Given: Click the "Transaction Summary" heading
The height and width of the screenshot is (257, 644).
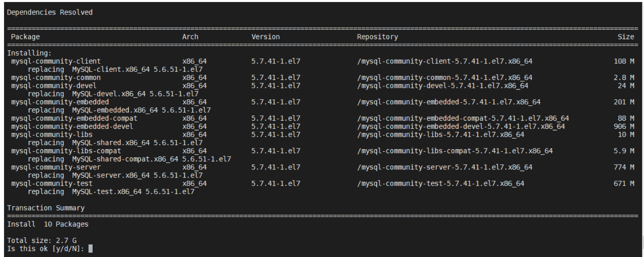Looking at the screenshot, I should click(46, 208).
